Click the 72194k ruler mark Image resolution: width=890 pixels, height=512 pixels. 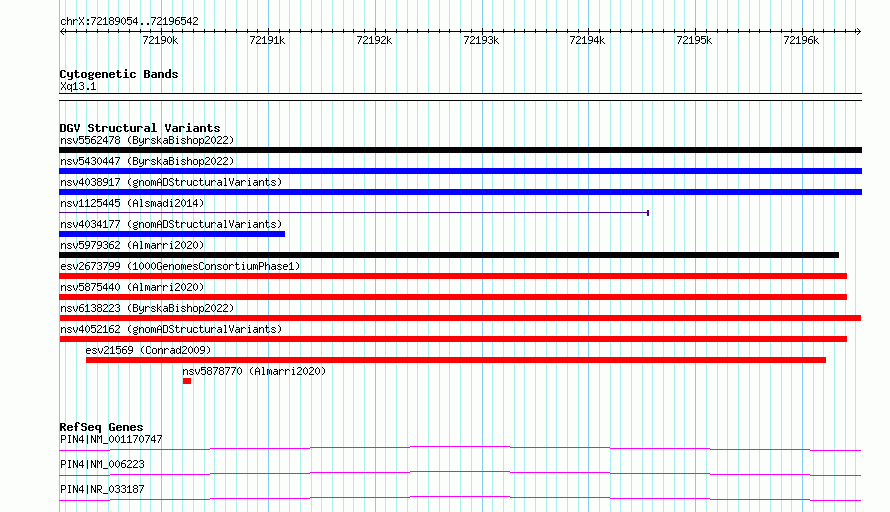pyautogui.click(x=587, y=40)
